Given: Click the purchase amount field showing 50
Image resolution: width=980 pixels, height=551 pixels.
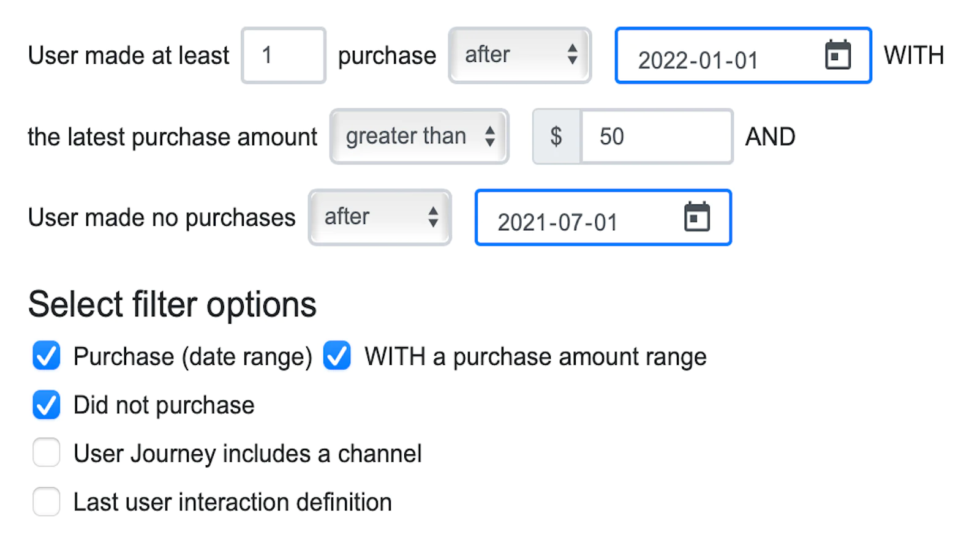Looking at the screenshot, I should pos(655,137).
